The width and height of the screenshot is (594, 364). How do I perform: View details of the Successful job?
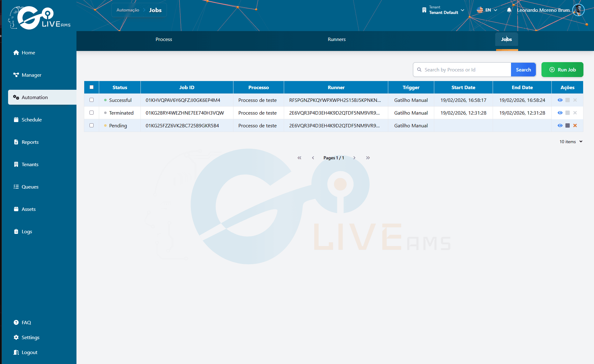[x=560, y=100]
